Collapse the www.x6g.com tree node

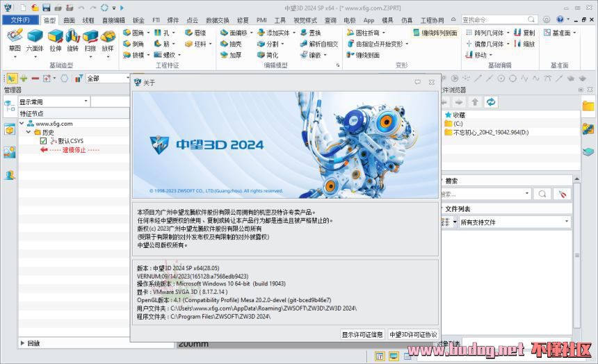pos(22,123)
